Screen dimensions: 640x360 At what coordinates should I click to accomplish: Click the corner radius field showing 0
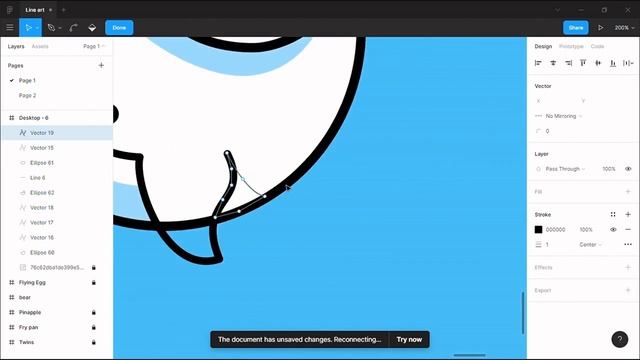tap(547, 131)
